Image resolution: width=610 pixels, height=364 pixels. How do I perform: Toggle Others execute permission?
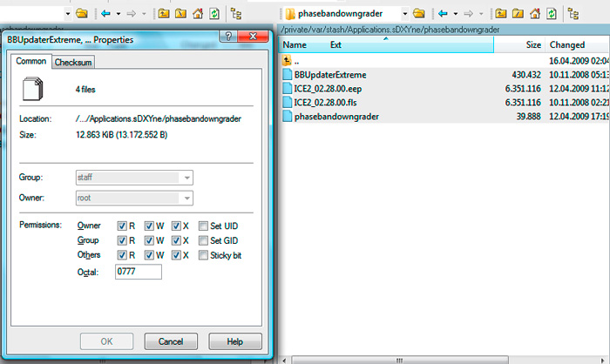[x=176, y=255]
